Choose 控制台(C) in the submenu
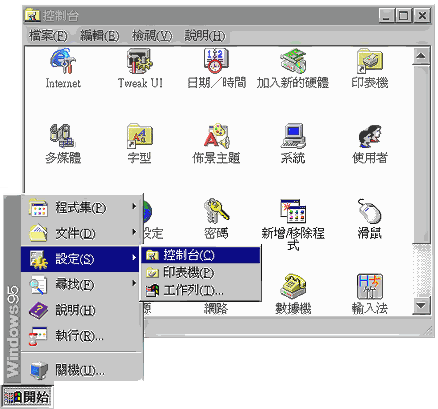 (201, 255)
